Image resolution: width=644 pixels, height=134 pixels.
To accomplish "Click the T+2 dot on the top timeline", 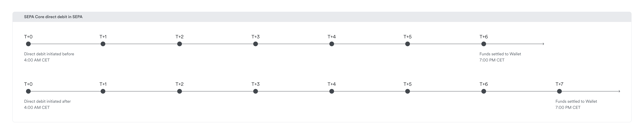I will tap(179, 44).
